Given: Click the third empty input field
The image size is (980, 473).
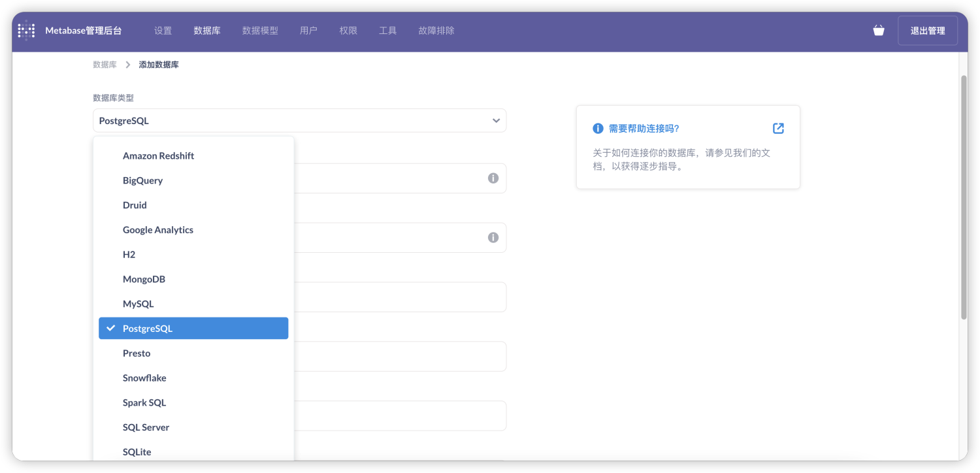Looking at the screenshot, I should pos(400,297).
